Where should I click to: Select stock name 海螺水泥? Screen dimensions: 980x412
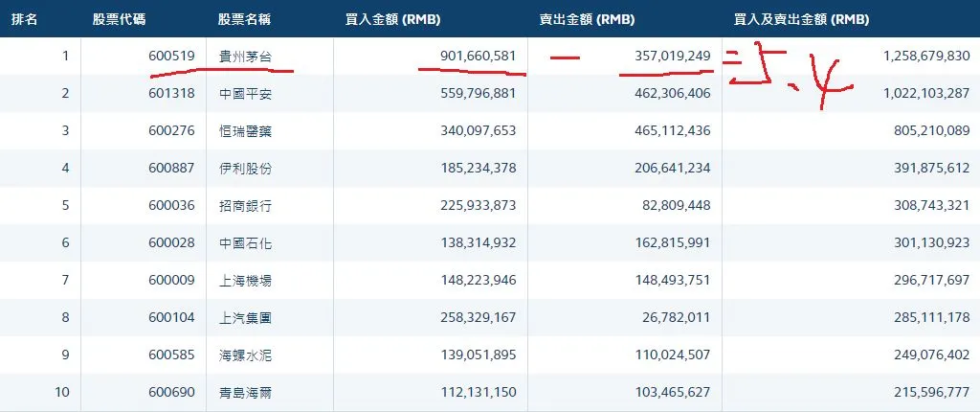pyautogui.click(x=244, y=355)
